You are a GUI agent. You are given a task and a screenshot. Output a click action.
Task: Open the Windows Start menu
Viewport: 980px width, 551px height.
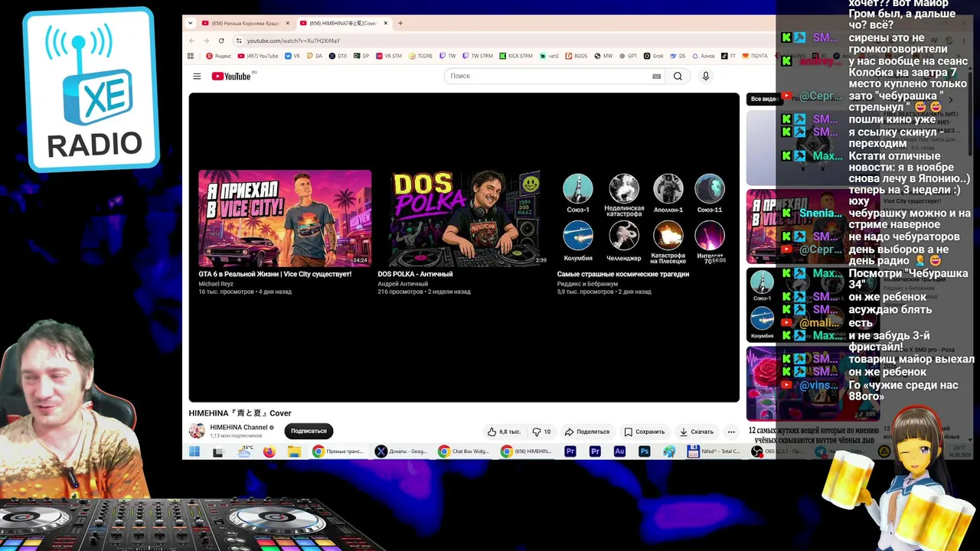point(194,452)
